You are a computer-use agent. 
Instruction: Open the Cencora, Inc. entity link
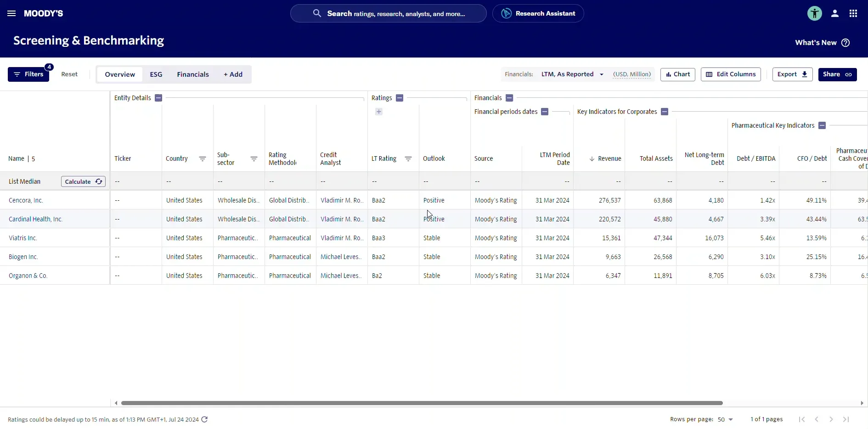[x=26, y=200]
